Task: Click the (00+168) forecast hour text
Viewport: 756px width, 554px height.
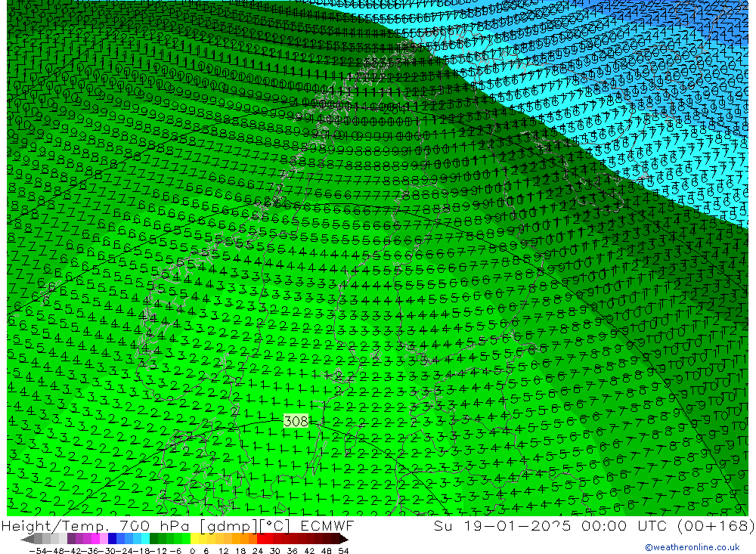Action: [x=715, y=525]
